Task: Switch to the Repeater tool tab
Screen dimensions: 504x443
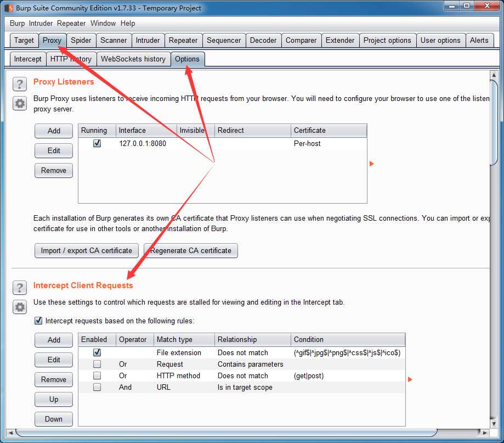Action: point(183,40)
